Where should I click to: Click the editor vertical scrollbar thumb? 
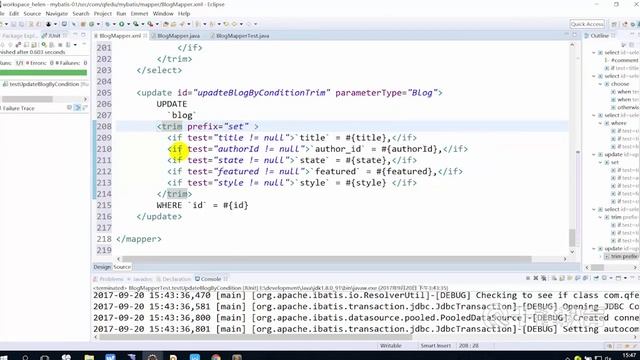572,238
